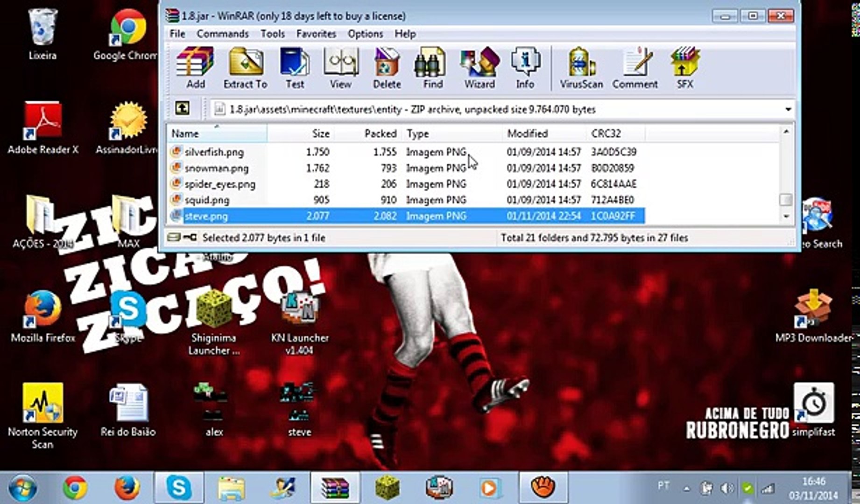Sort by the Name column header
Viewport: 860px width, 504px height.
click(217, 133)
